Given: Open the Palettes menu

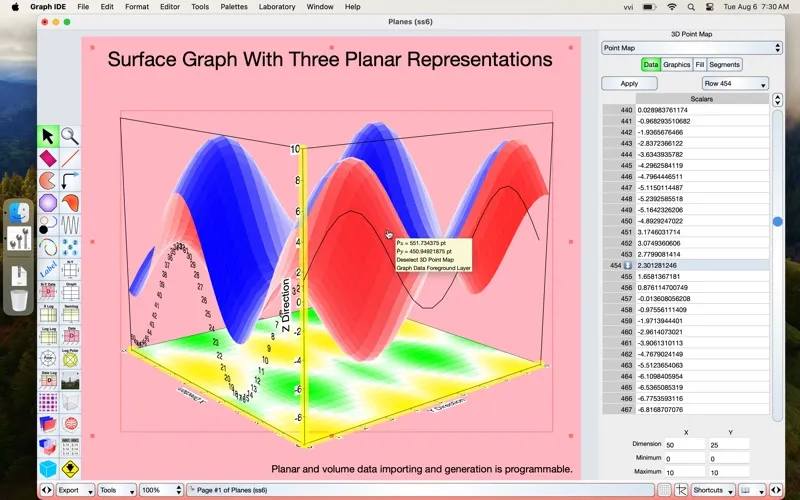Looking at the screenshot, I should pos(234,7).
